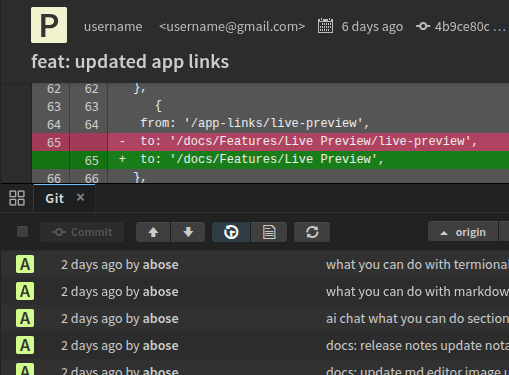
Task: Click the date 6 days ago
Action: point(372,27)
